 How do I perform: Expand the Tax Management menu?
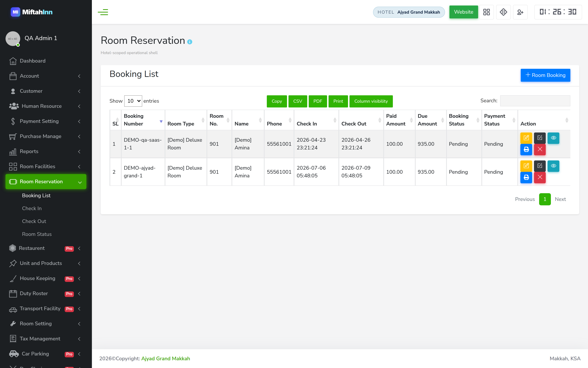[46, 339]
